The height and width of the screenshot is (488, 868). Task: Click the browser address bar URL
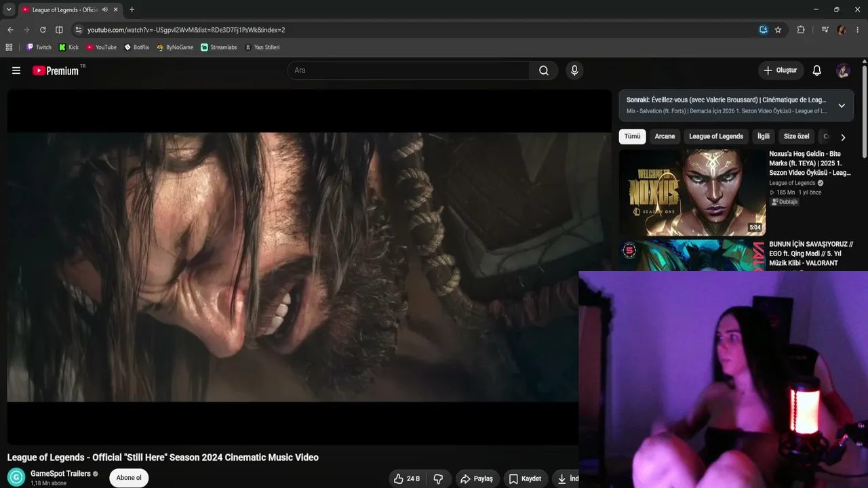click(x=186, y=30)
